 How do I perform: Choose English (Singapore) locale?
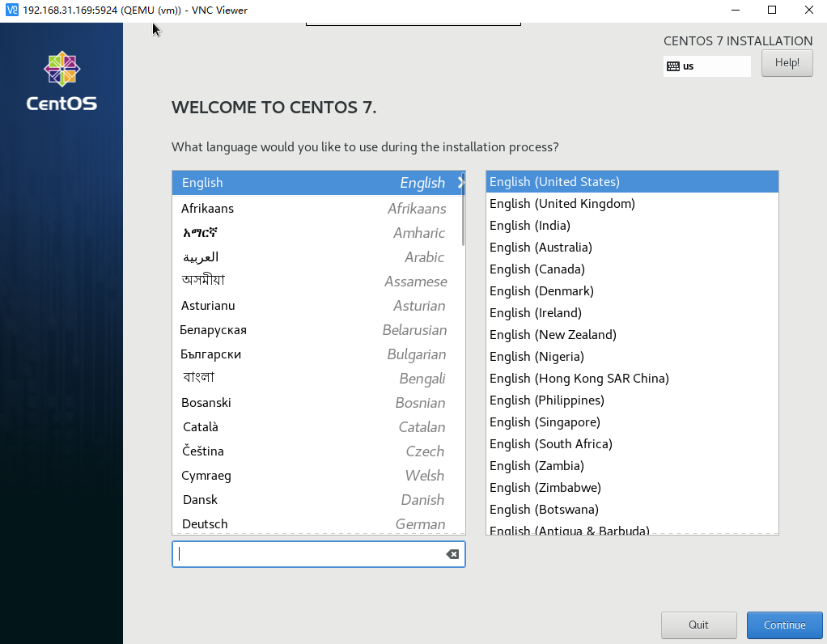(632, 422)
